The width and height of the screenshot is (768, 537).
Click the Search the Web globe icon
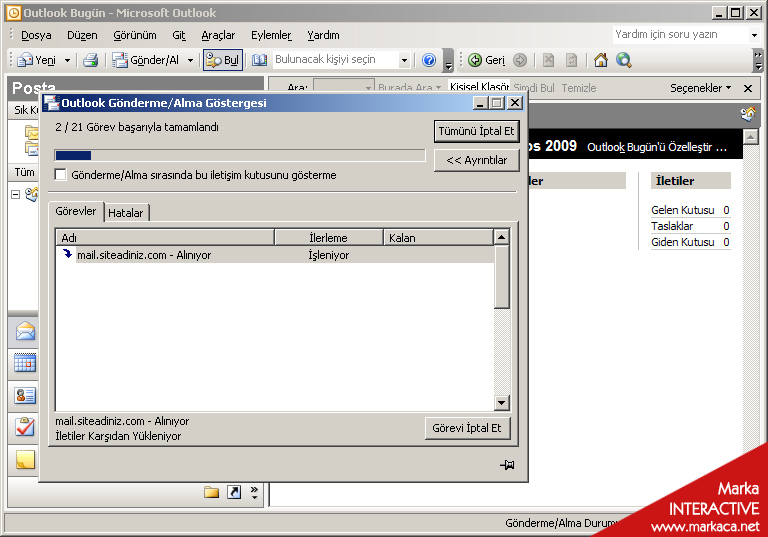[624, 60]
